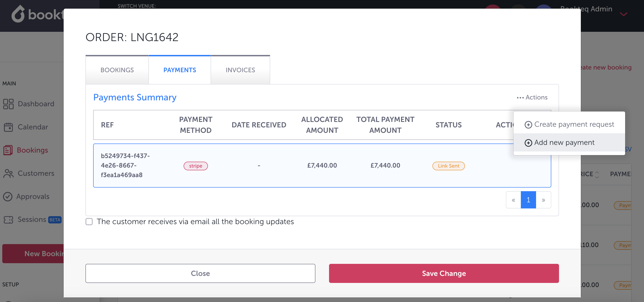Switch to the Invoices tab
Screen dimensions: 644x302
240,70
